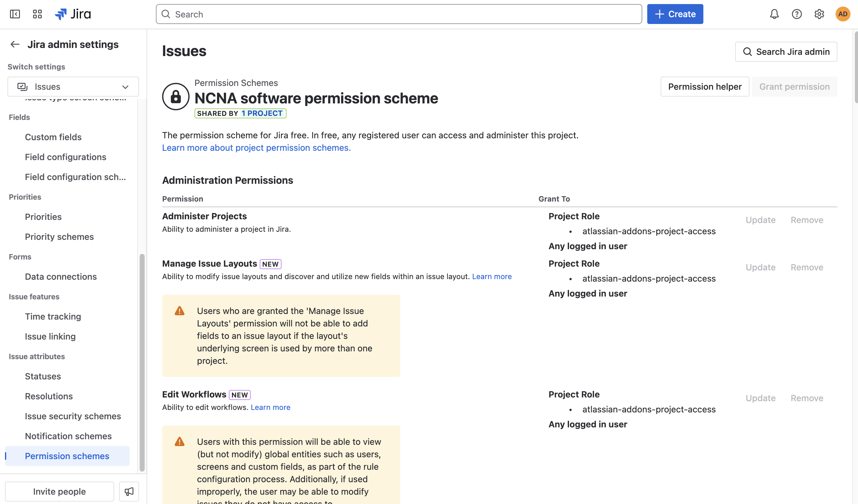This screenshot has width=858, height=504.
Task: Open the app switcher grid icon
Action: point(37,14)
